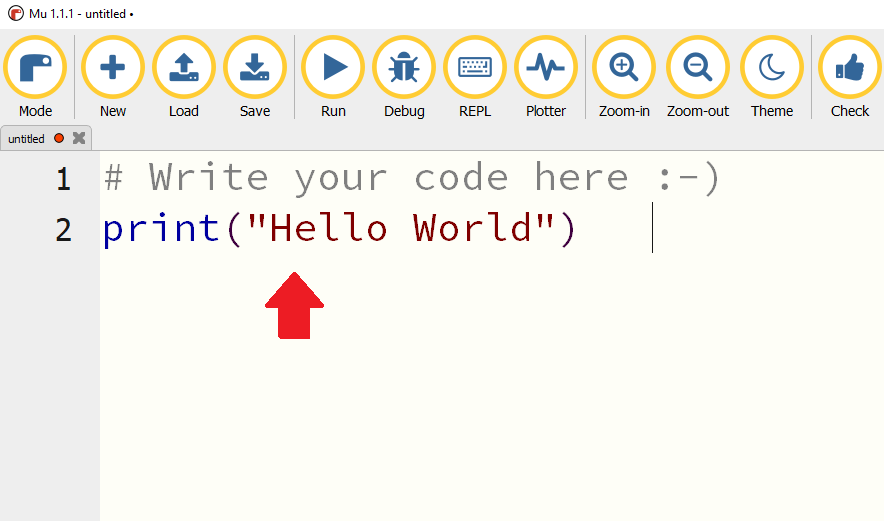Click inside the "Hello World" string
884x521 pixels.
click(400, 228)
